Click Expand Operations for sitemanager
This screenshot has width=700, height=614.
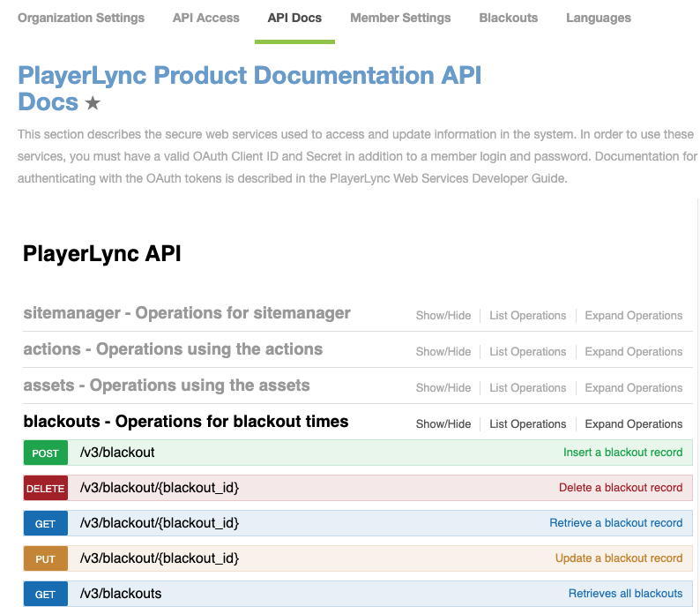(x=634, y=316)
